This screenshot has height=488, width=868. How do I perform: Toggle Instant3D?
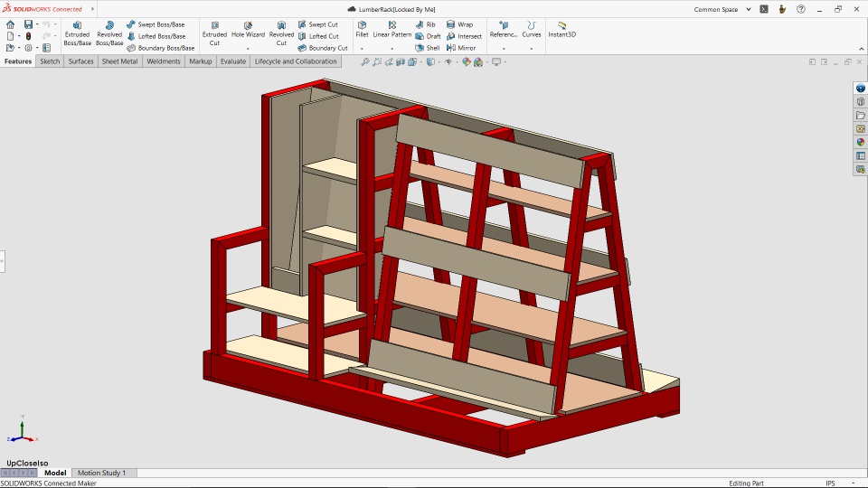click(x=561, y=29)
